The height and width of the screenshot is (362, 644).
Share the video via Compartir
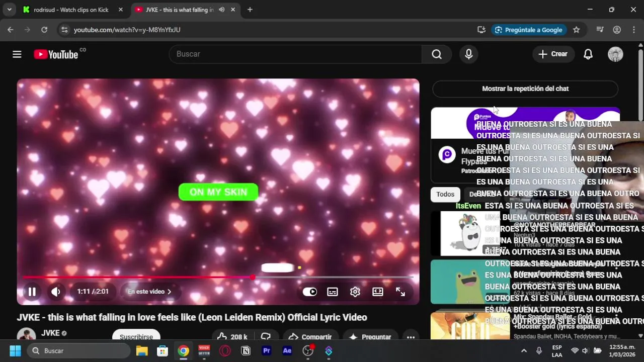pyautogui.click(x=309, y=337)
